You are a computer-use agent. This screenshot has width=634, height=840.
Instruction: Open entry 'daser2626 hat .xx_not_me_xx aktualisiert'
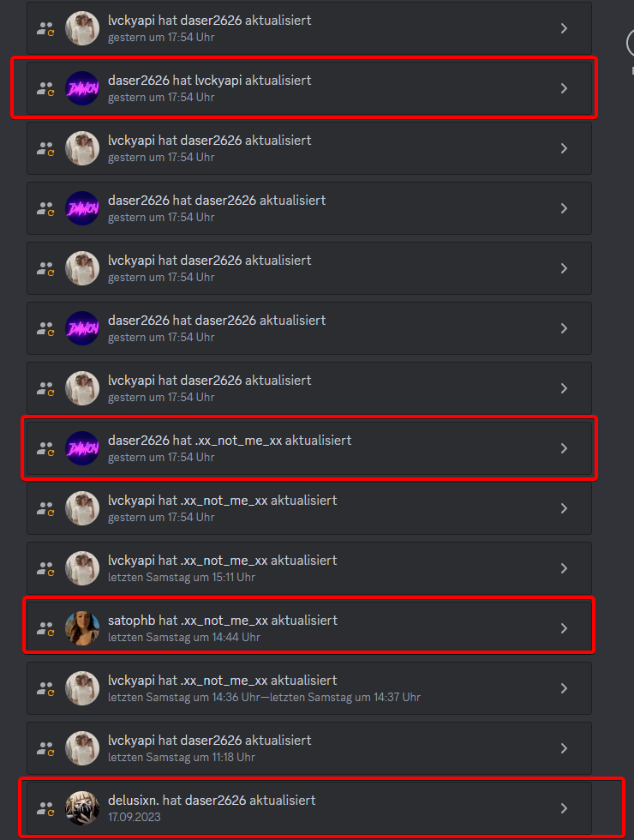pos(309,448)
